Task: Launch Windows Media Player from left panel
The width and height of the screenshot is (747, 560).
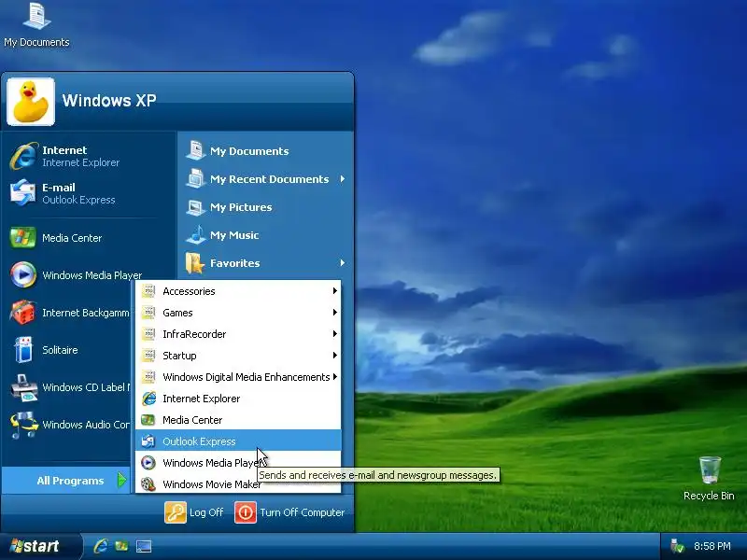Action: pyautogui.click(x=22, y=274)
